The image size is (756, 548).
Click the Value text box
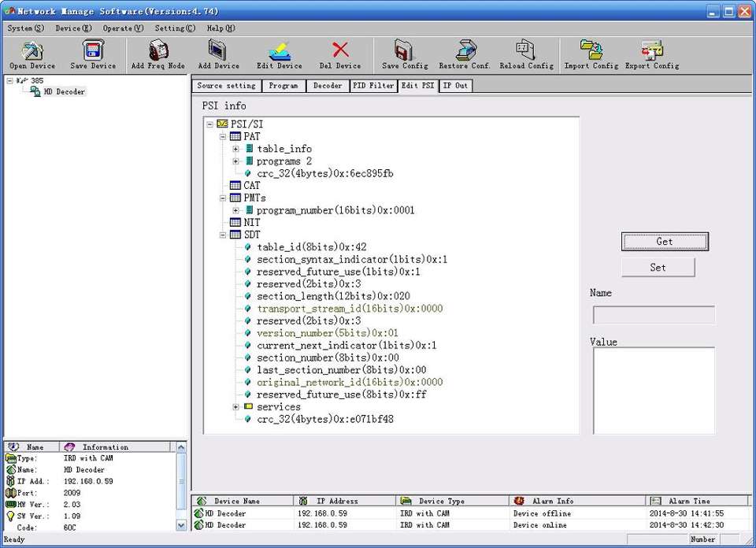pyautogui.click(x=654, y=391)
